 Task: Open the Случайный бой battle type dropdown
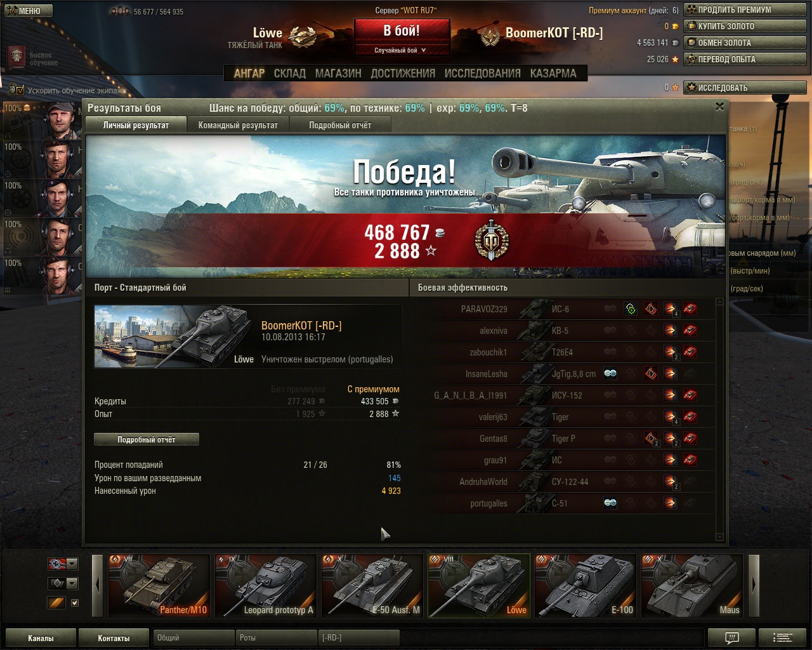402,50
